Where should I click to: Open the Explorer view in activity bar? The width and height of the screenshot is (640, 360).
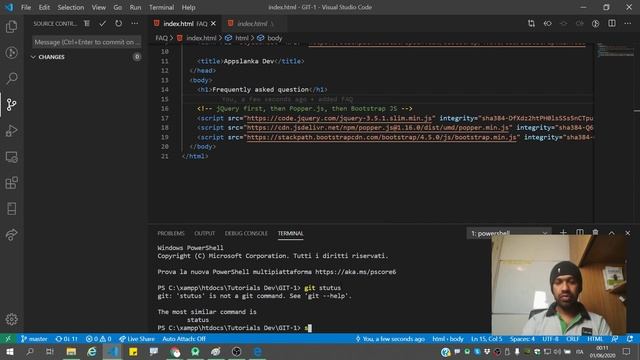[x=11, y=27]
